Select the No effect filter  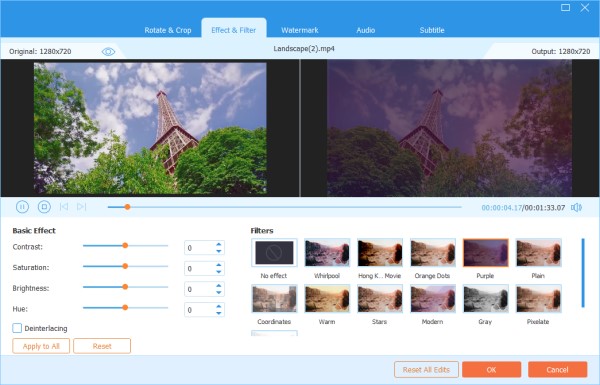click(x=274, y=253)
